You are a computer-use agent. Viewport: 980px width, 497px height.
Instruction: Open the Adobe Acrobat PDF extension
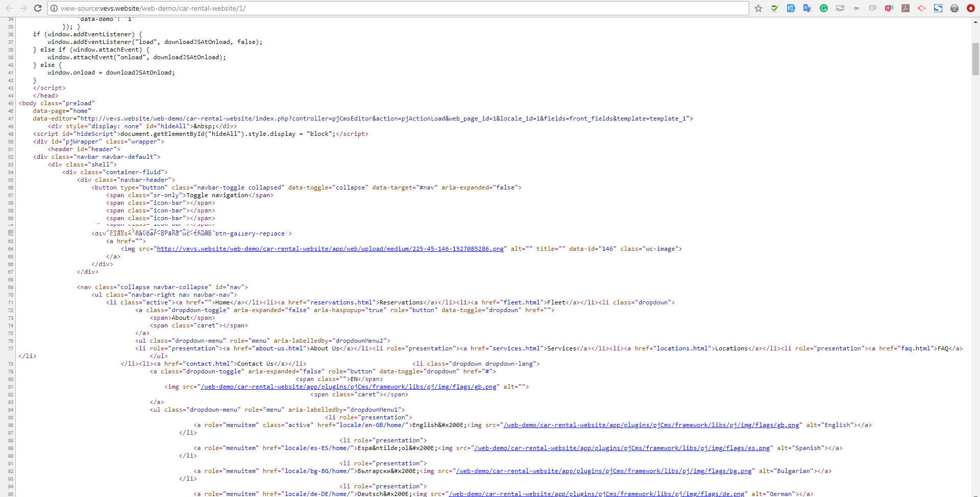pos(905,8)
